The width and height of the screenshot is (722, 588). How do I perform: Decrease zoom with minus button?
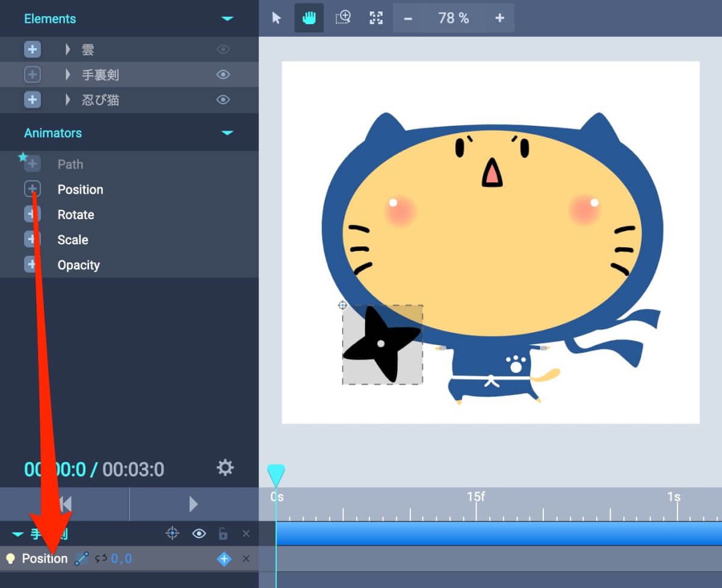408,18
